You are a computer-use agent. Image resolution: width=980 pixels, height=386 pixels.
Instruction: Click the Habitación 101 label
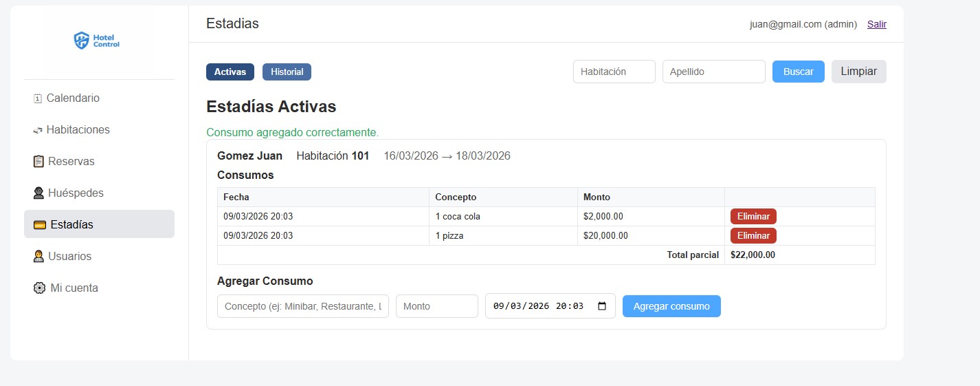pos(333,156)
